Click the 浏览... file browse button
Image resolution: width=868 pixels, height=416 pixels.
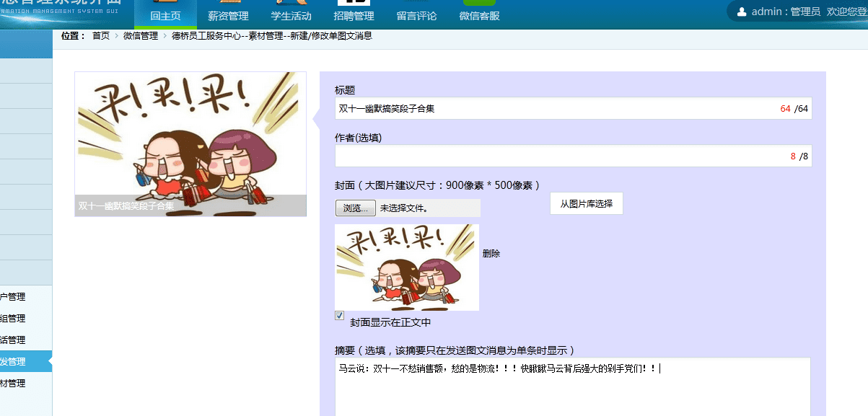coord(356,208)
